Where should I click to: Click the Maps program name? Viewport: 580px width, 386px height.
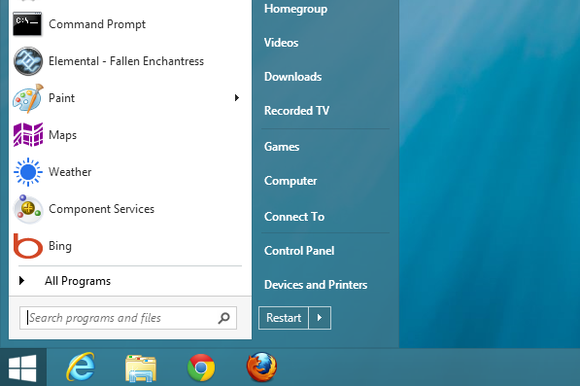63,135
